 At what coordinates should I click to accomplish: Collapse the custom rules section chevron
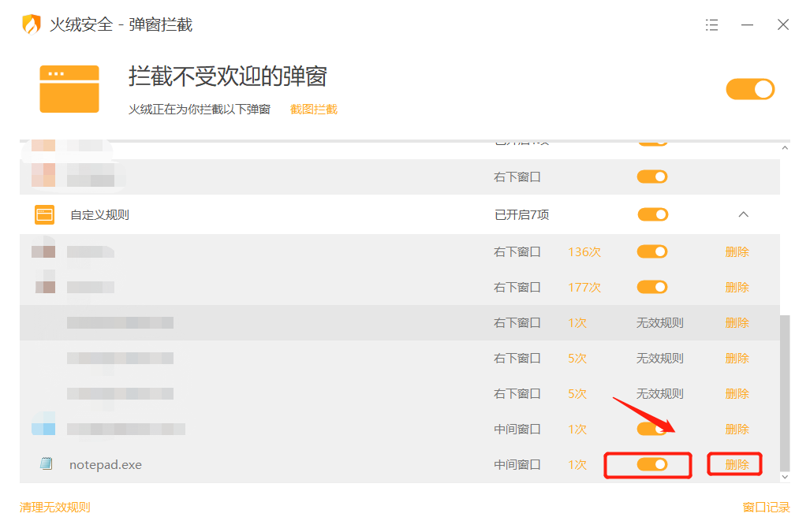pyautogui.click(x=743, y=214)
